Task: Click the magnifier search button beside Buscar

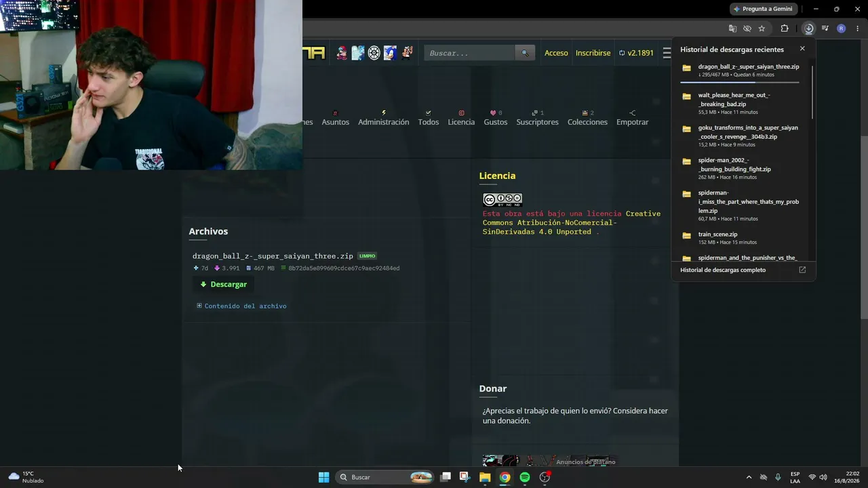Action: (525, 53)
